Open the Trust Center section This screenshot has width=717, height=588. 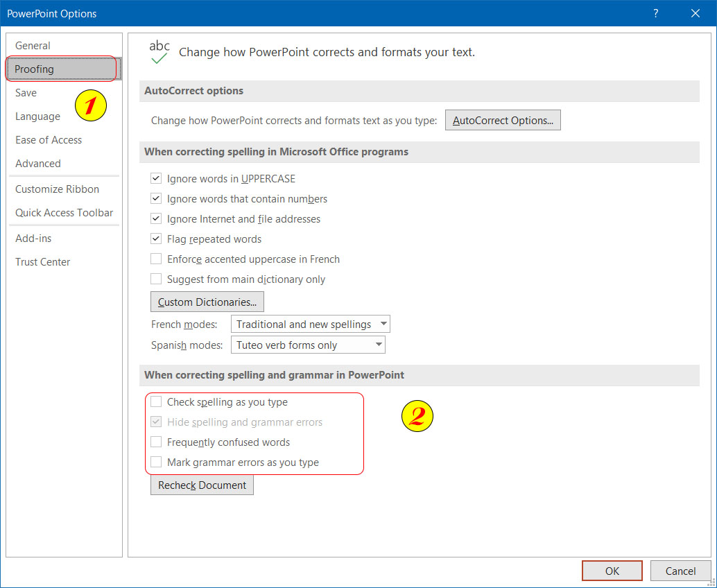click(x=43, y=262)
